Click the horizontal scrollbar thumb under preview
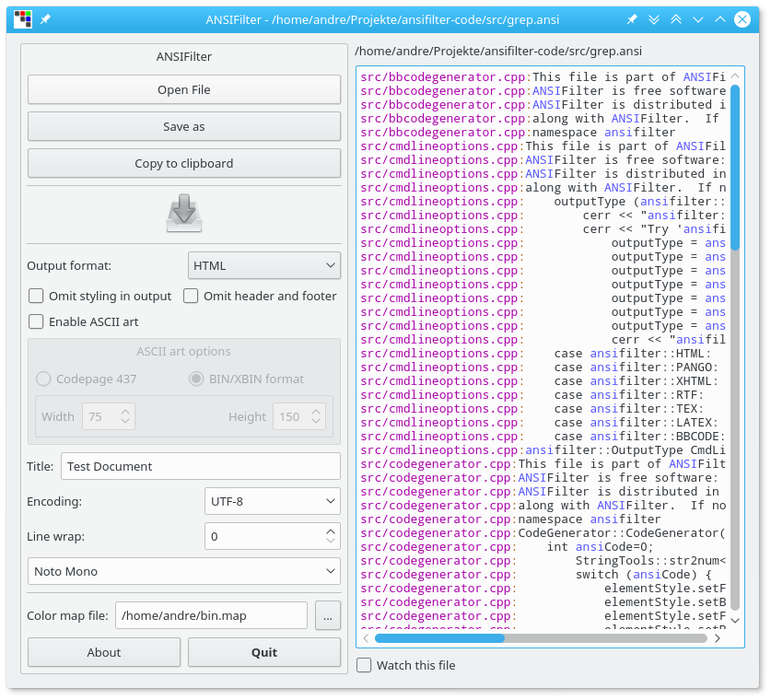The image size is (771, 700). (439, 637)
